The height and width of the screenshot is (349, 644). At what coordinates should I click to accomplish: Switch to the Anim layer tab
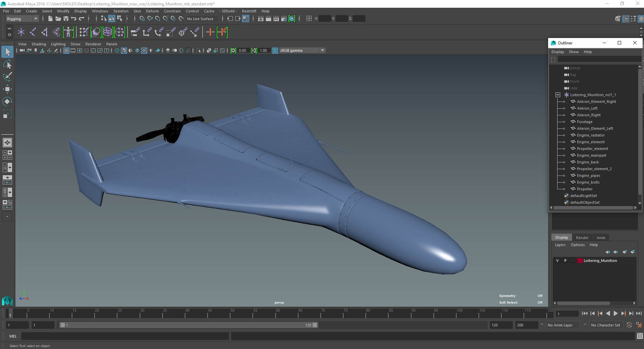tap(601, 237)
